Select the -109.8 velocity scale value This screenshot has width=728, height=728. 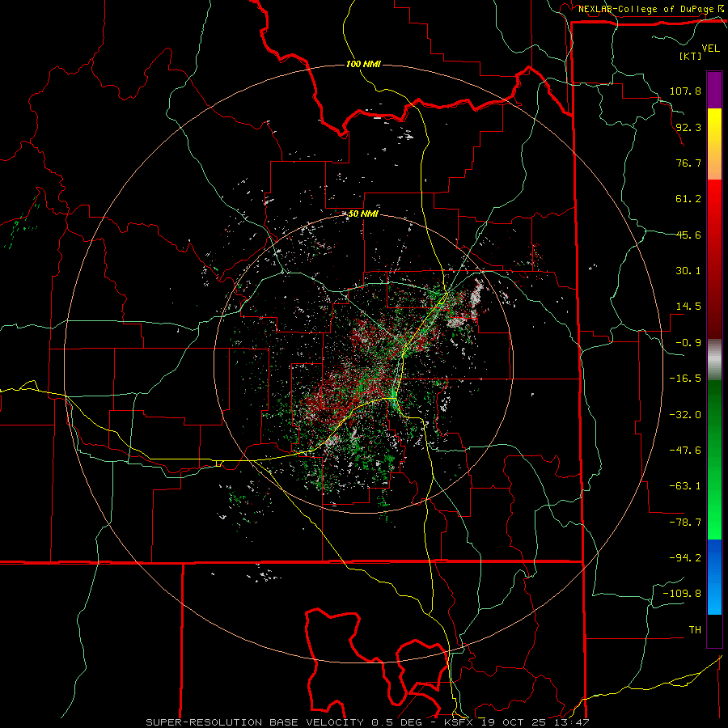pos(682,594)
